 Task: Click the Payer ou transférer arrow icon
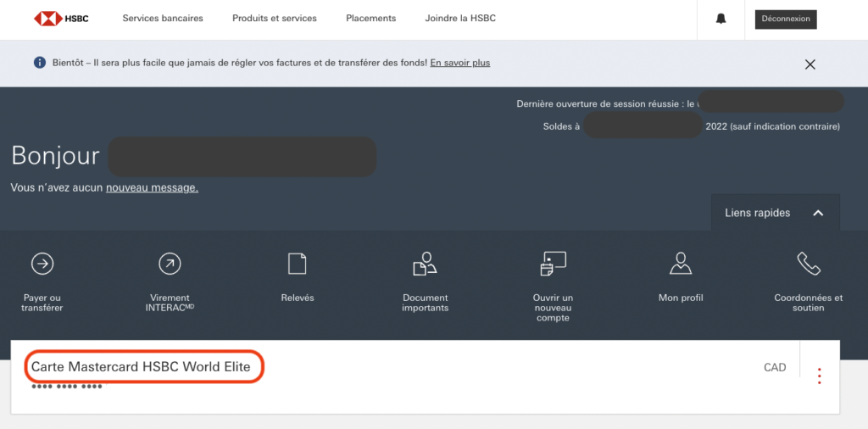pyautogui.click(x=42, y=264)
